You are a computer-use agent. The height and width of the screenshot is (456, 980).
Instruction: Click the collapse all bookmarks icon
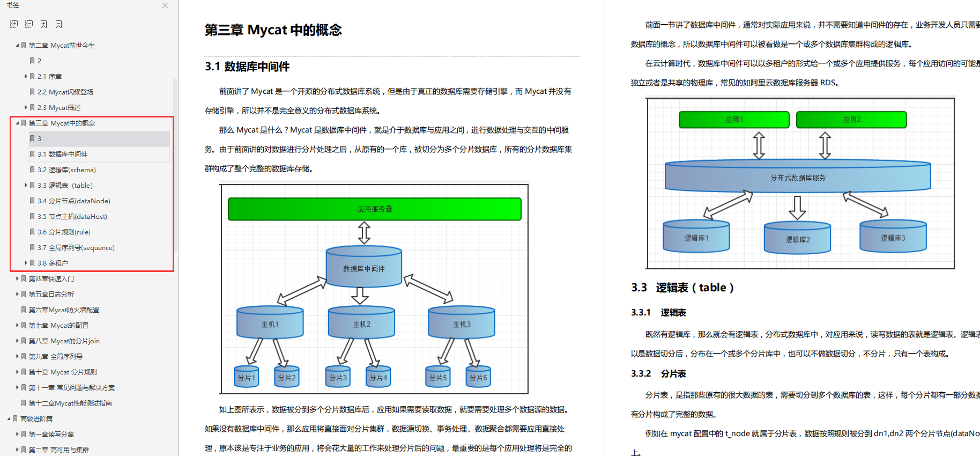pos(29,24)
